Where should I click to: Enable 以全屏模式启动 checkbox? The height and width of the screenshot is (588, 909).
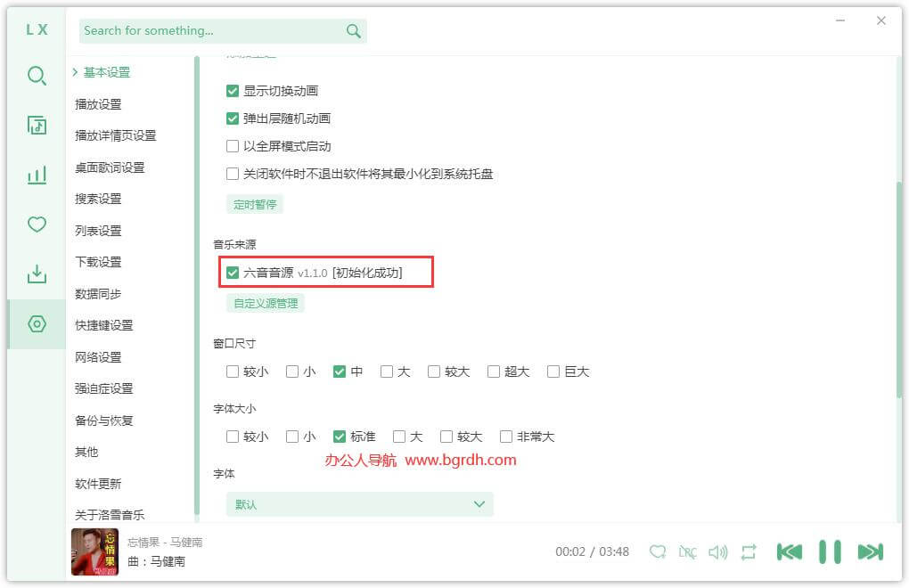[233, 146]
